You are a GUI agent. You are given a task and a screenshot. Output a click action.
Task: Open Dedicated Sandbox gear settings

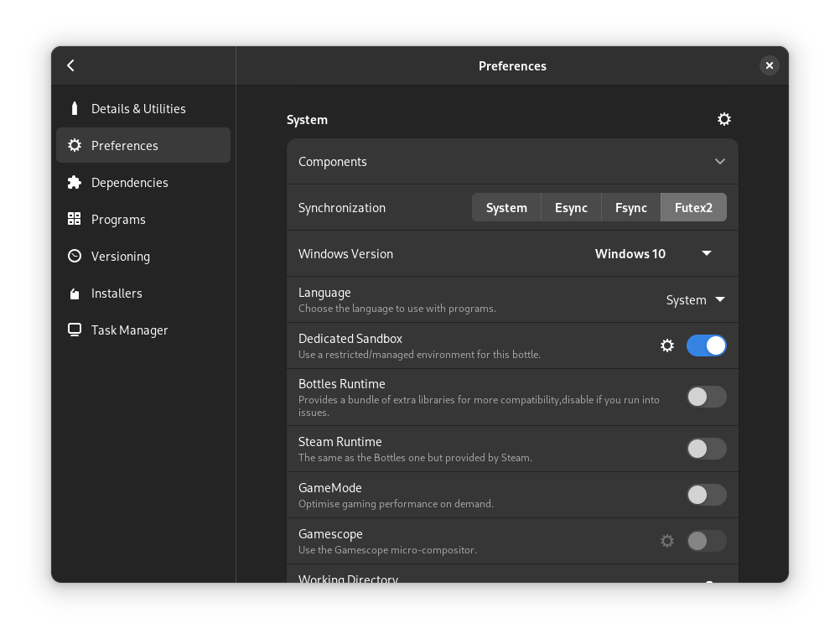click(x=667, y=345)
